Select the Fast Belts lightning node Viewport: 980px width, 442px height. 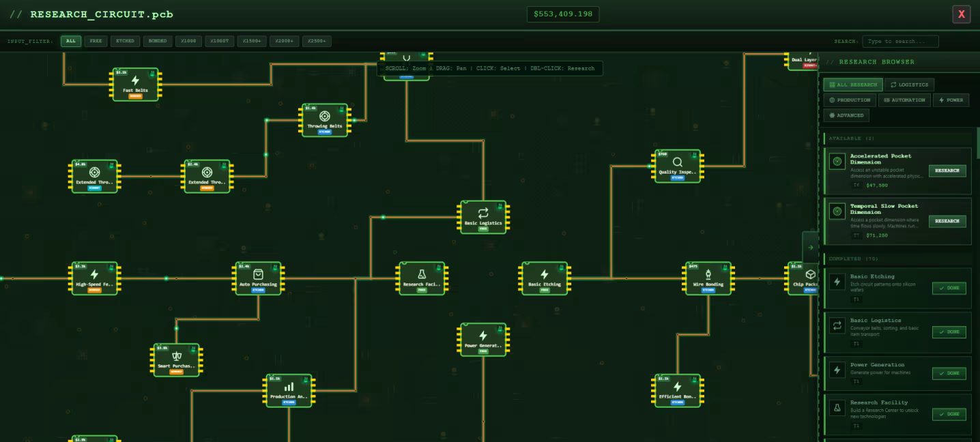click(x=135, y=84)
